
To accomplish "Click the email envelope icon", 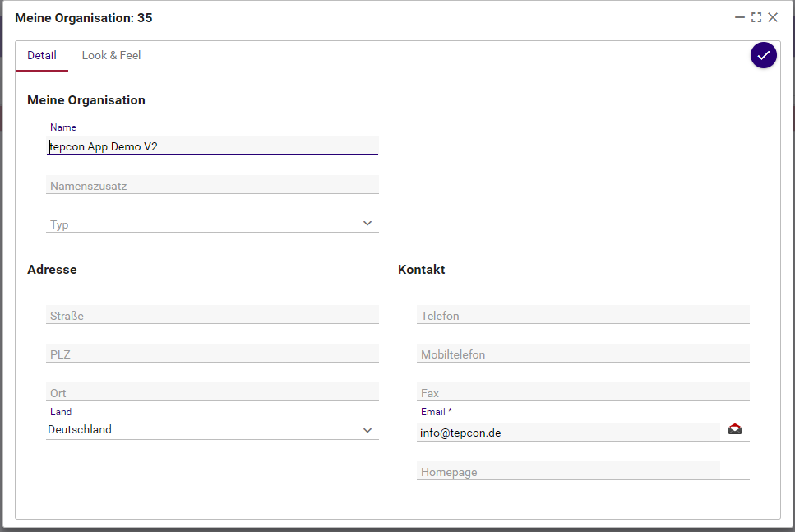I will 735,429.
